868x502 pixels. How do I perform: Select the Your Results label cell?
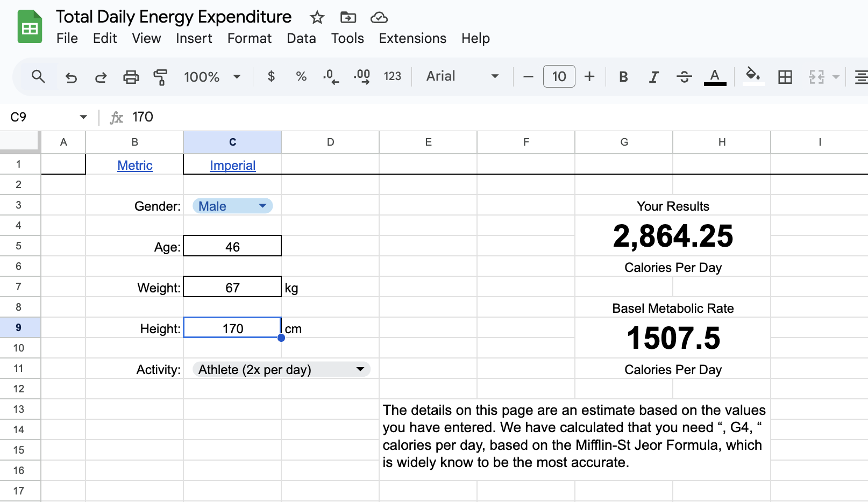673,206
